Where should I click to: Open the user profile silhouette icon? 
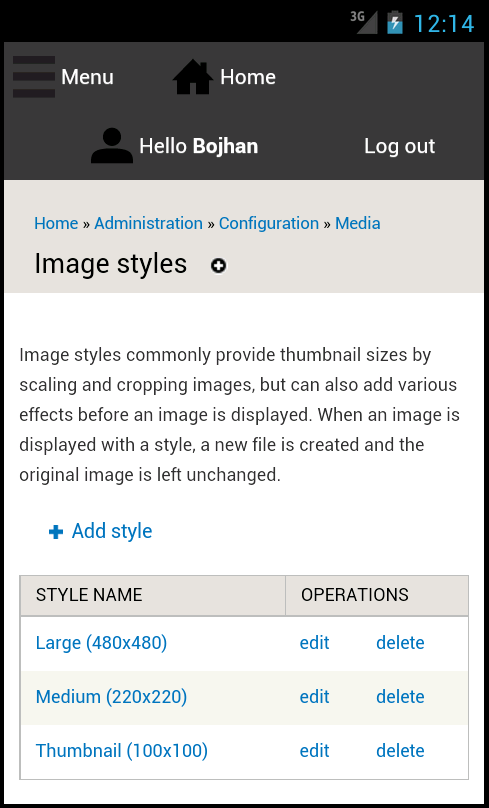click(112, 146)
